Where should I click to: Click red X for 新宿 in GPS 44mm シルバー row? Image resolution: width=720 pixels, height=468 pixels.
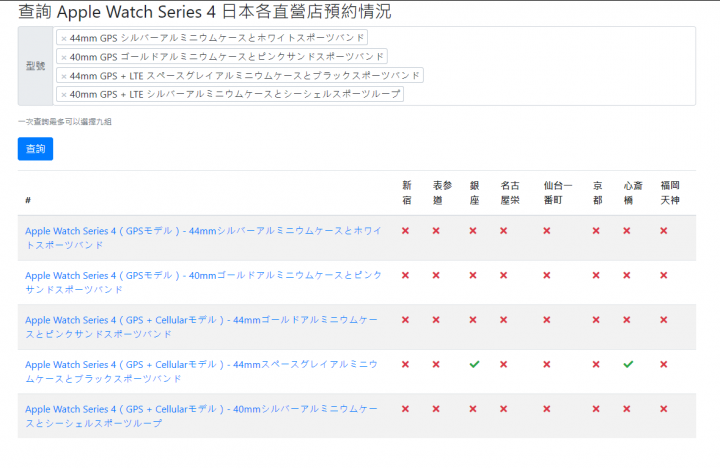click(405, 231)
